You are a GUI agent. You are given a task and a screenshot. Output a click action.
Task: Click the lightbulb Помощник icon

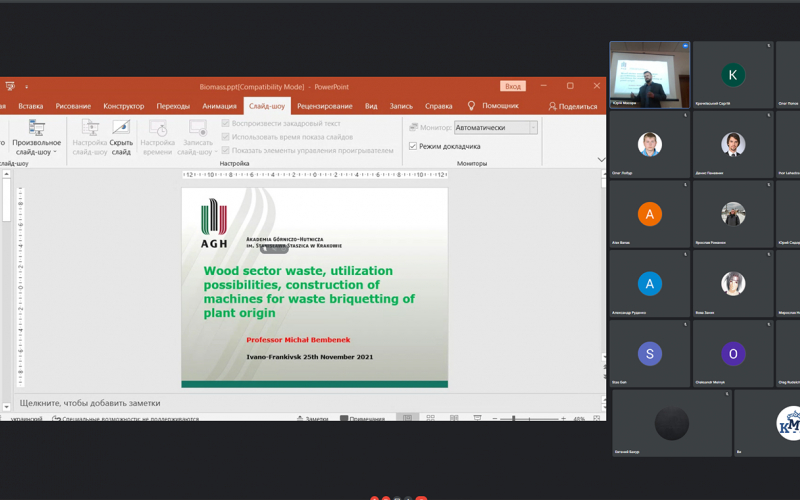[471, 106]
